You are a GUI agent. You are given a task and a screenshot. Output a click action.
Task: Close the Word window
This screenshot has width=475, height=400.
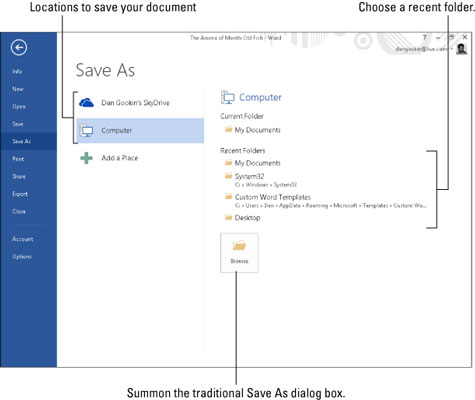tap(465, 37)
